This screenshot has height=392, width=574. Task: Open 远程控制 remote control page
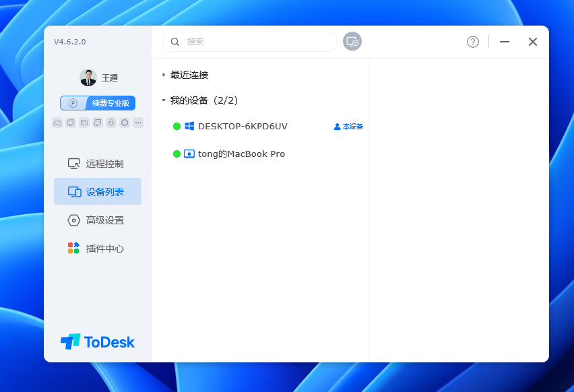[x=98, y=164]
